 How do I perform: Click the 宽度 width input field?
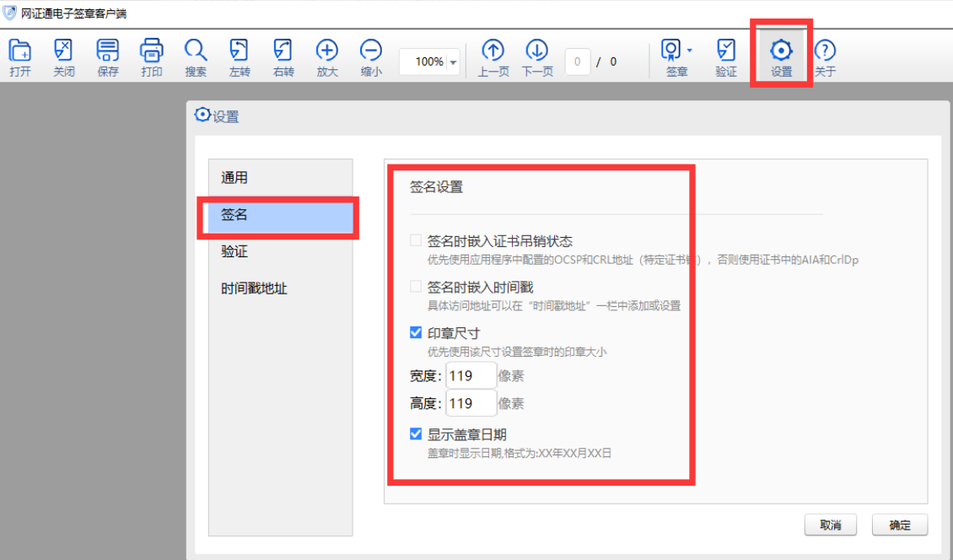coord(470,375)
